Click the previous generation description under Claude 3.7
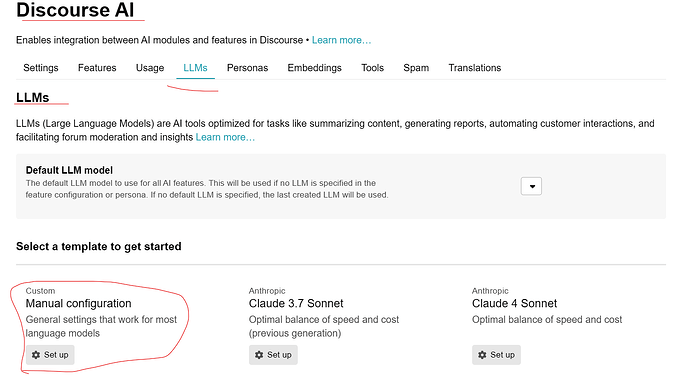 click(x=323, y=327)
